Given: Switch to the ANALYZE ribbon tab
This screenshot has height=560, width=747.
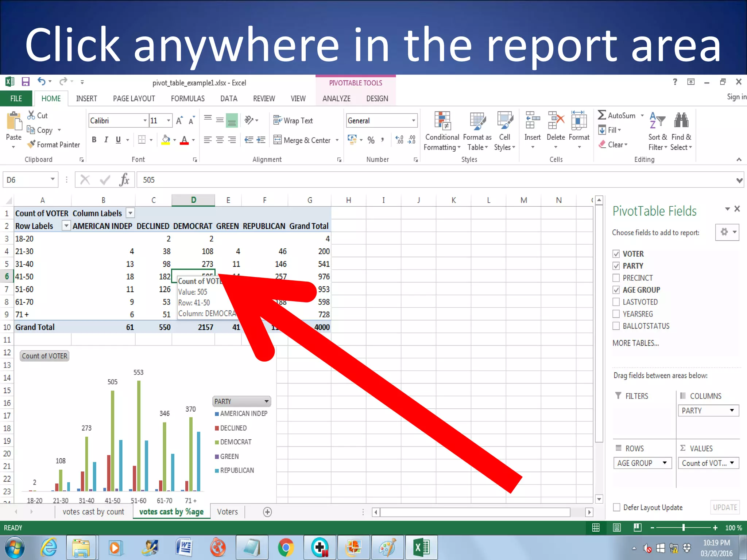Looking at the screenshot, I should click(336, 98).
